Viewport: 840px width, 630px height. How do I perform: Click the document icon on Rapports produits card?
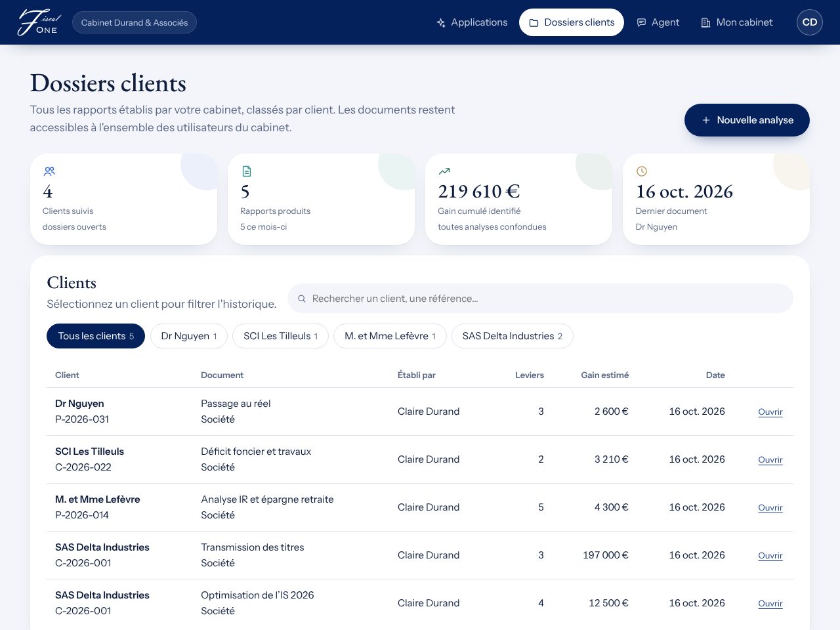[247, 171]
